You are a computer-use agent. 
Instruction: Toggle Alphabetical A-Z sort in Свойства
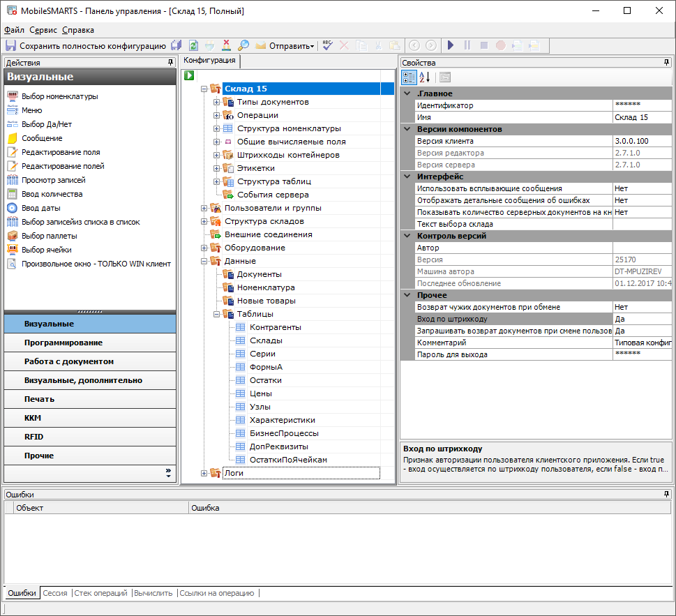pos(425,77)
